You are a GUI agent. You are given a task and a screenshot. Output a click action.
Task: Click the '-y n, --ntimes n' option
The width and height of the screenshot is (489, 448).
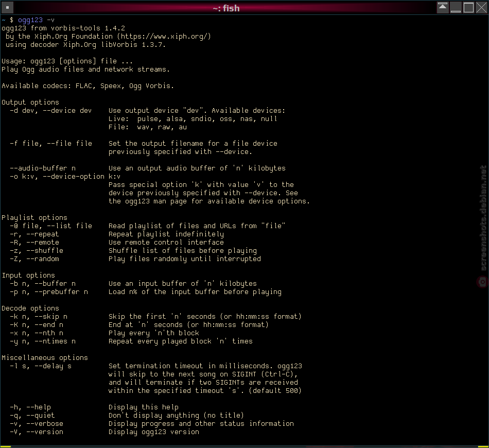[43, 341]
